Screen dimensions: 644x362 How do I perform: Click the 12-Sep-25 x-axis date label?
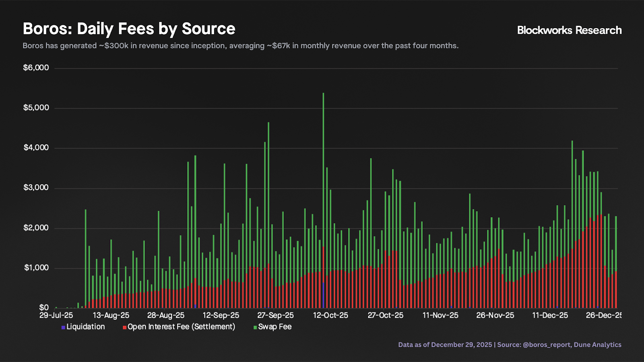(221, 315)
